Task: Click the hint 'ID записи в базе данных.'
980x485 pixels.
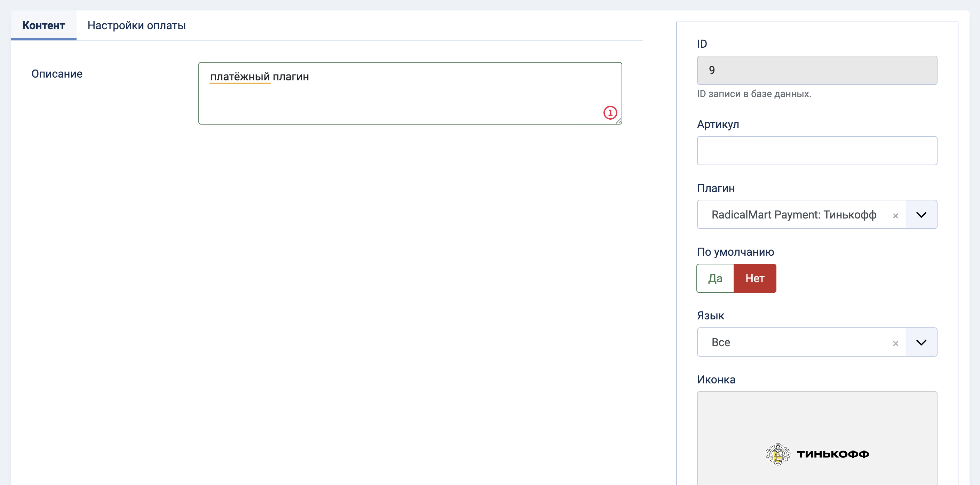Action: coord(754,94)
